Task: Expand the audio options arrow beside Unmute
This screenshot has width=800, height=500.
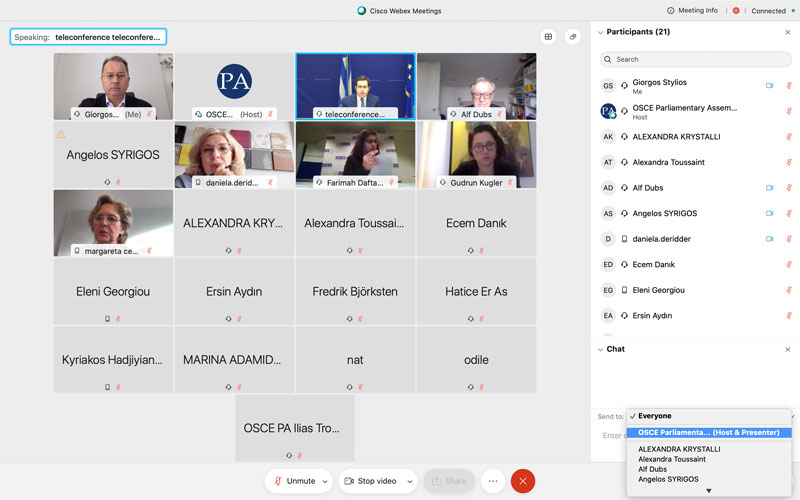Action: click(x=325, y=481)
